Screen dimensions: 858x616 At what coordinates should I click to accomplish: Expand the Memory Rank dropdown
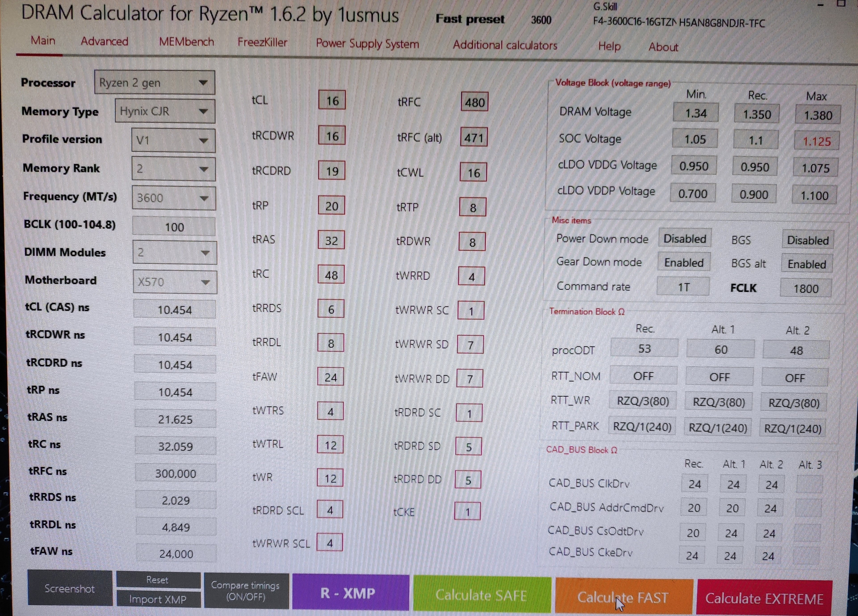(173, 169)
